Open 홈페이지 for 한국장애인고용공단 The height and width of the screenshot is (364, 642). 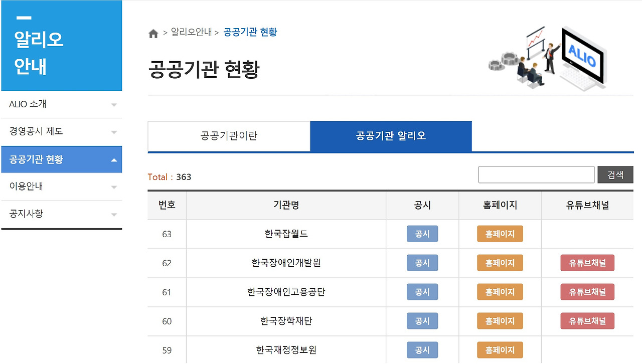tap(500, 292)
